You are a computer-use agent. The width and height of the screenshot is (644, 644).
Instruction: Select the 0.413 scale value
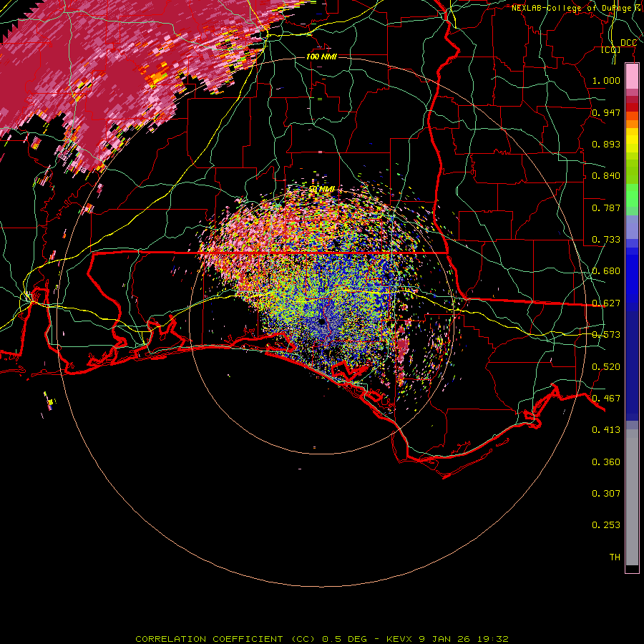point(606,430)
